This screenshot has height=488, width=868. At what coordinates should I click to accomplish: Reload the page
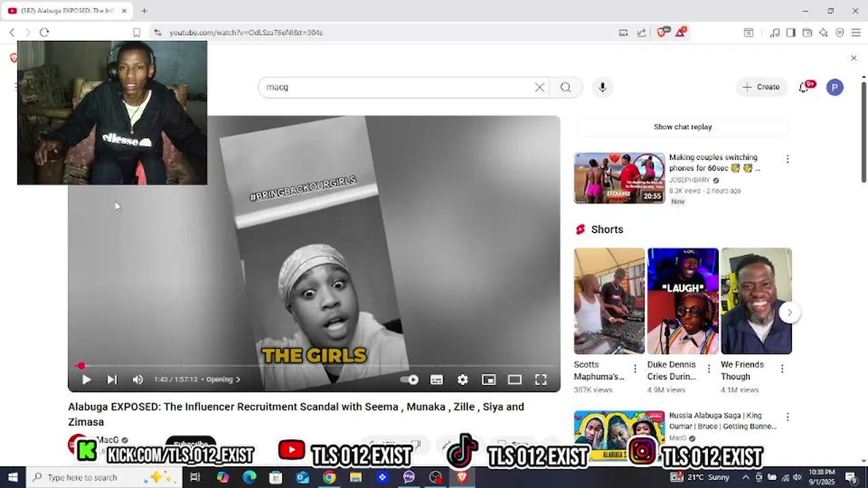(44, 33)
